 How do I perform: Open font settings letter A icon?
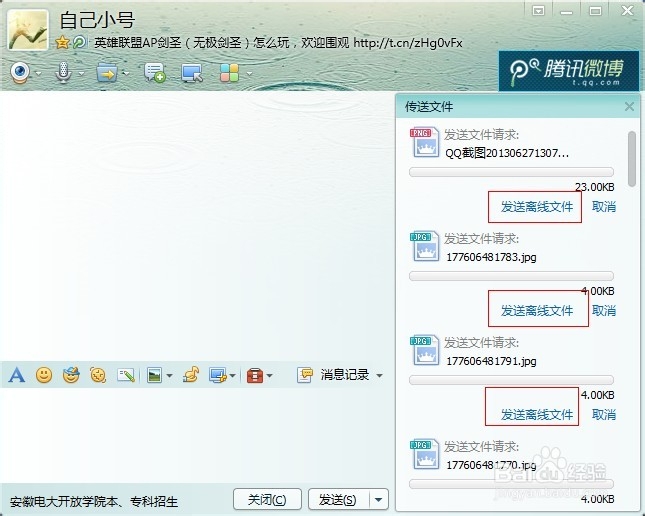(16, 375)
